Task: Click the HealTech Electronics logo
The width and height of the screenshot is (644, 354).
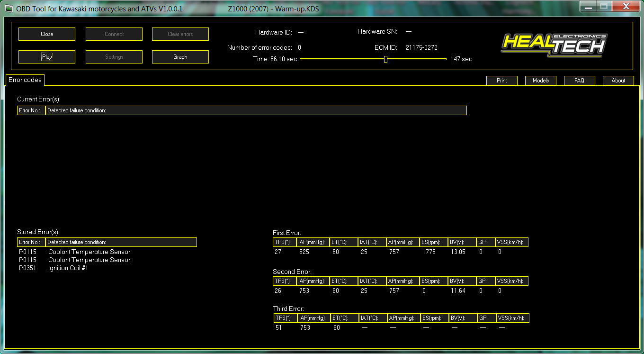Action: pyautogui.click(x=555, y=45)
